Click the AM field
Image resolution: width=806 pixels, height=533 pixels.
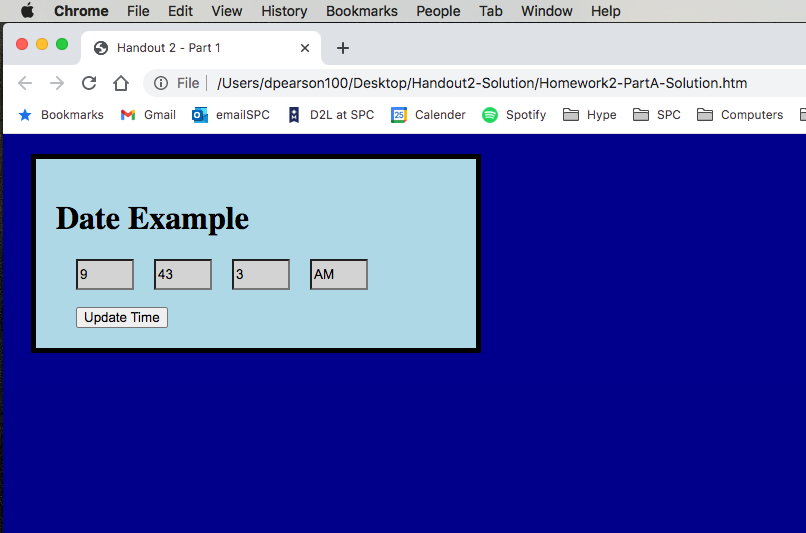[339, 274]
